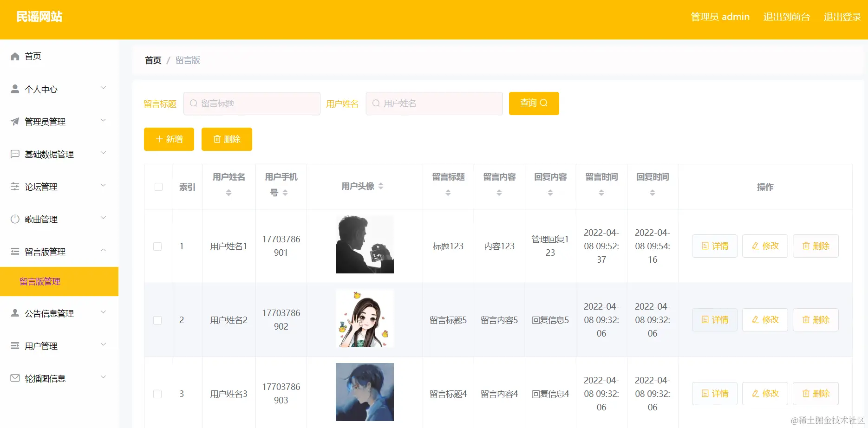Screen dimensions: 868x428
Task: Check the checkbox for 用户姓名2 row
Action: point(157,320)
